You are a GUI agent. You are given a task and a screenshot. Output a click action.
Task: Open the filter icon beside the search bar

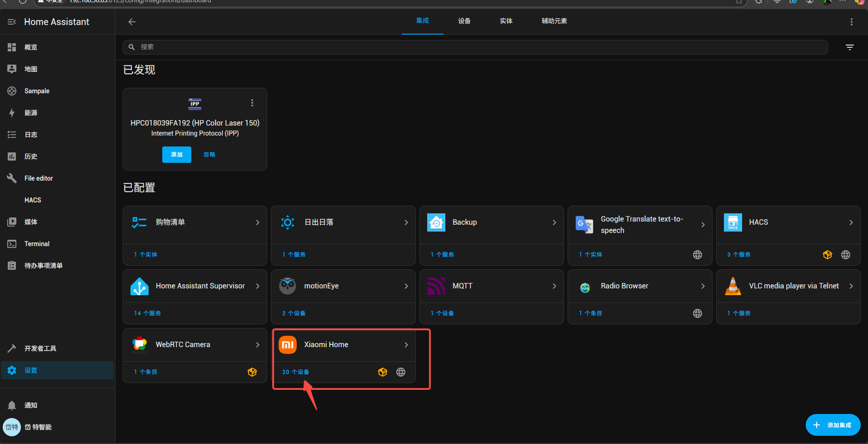click(849, 47)
